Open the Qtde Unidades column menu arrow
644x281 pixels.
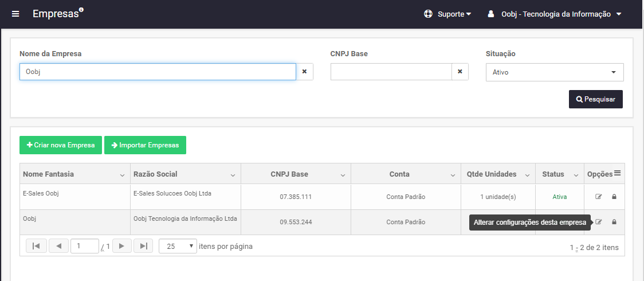click(527, 175)
